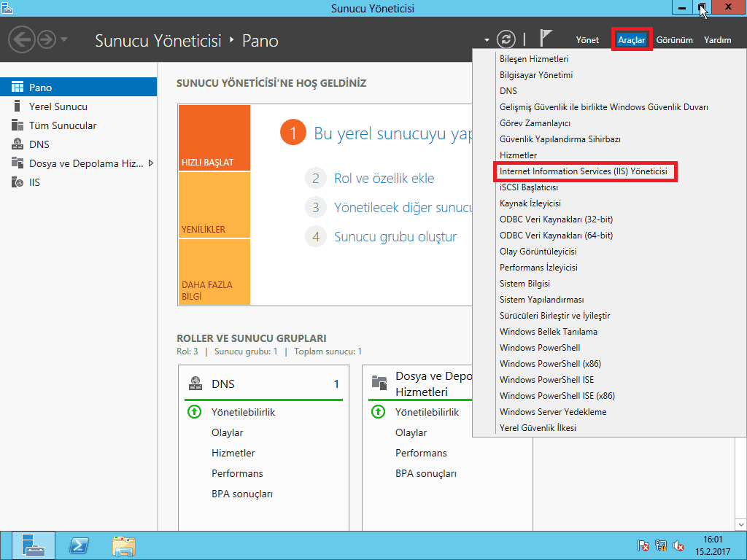The width and height of the screenshot is (747, 560).
Task: Choose Sürücüleri Birleştir ve İyileştir
Action: [x=554, y=315]
